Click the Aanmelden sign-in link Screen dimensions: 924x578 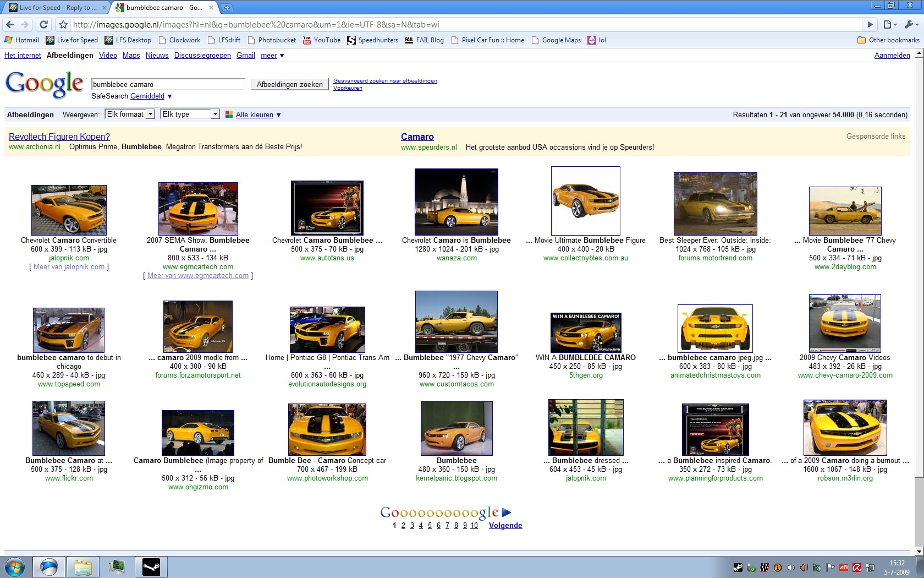(892, 56)
